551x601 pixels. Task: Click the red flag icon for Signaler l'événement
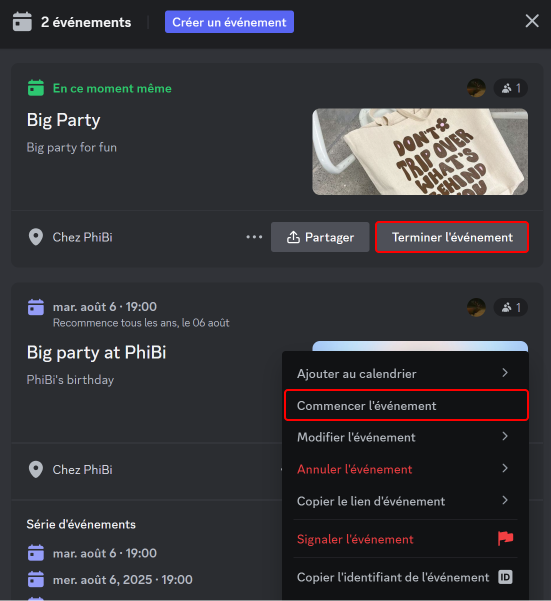click(x=505, y=539)
